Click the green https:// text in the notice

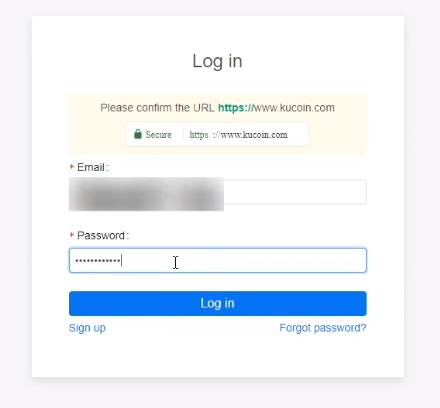coord(236,108)
